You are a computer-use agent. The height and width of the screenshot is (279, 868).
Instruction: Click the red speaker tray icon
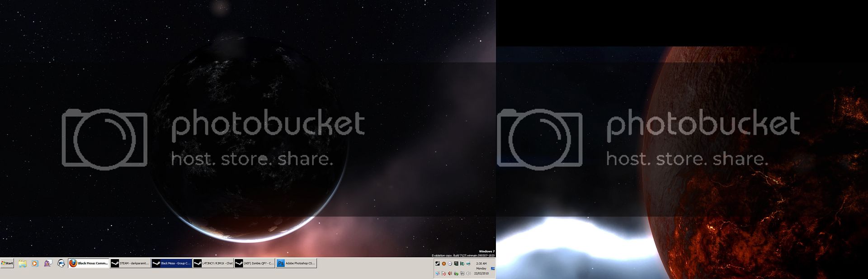point(450,274)
